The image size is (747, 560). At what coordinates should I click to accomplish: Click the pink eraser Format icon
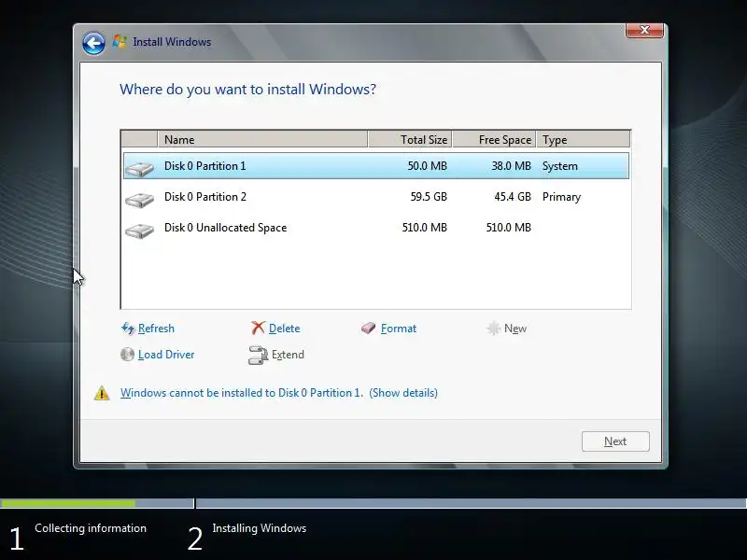(368, 329)
